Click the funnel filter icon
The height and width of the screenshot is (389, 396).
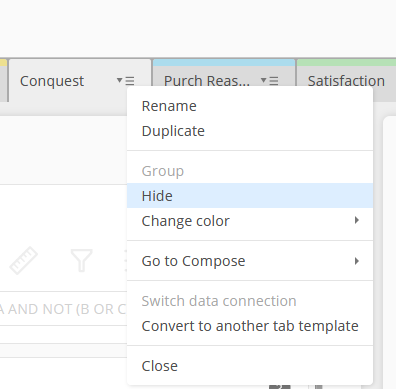[81, 260]
